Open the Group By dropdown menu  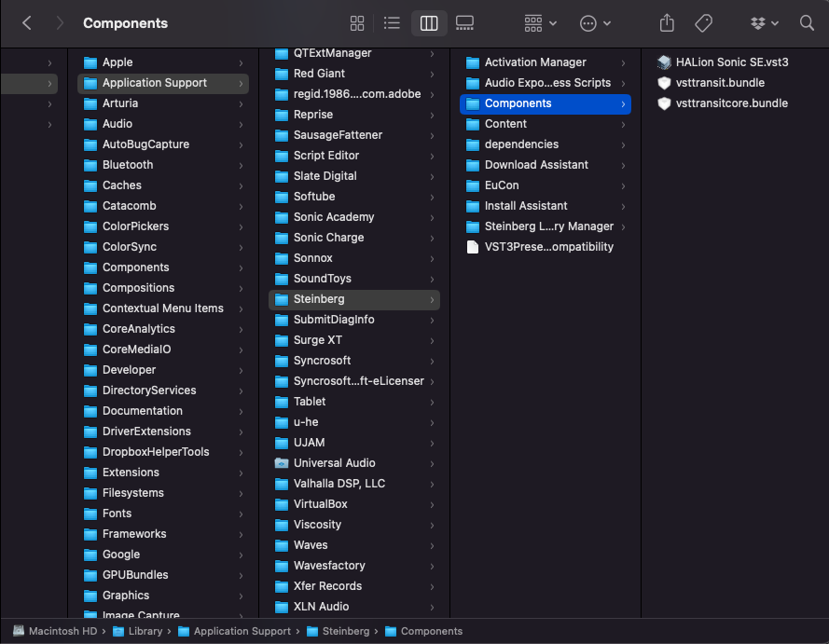tap(540, 23)
